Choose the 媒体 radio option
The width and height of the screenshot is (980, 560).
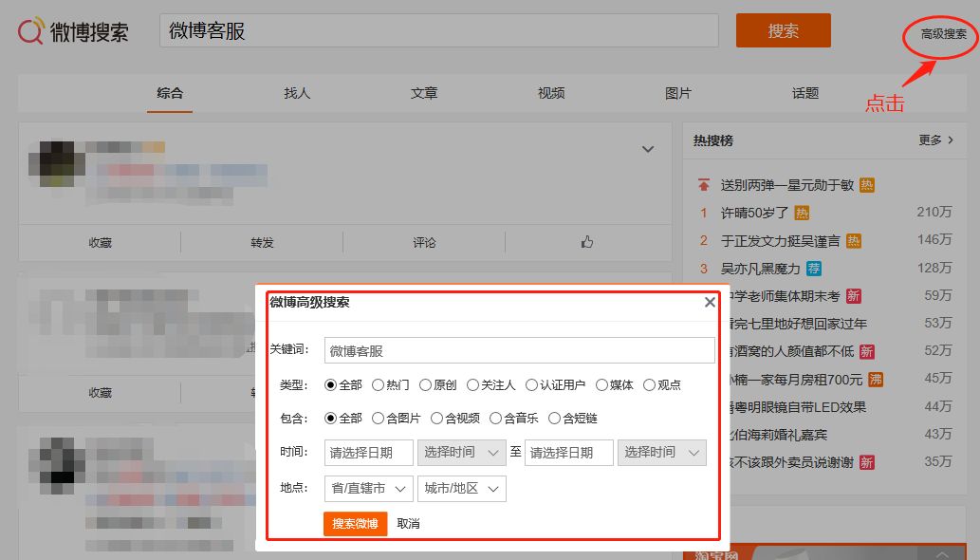pyautogui.click(x=601, y=385)
